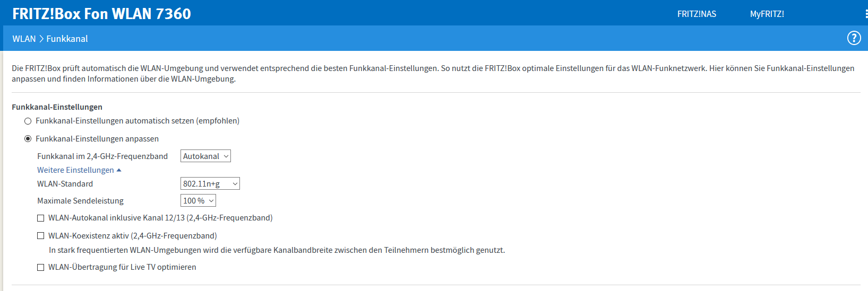Click Funkkanal breadcrumb entry

(67, 39)
